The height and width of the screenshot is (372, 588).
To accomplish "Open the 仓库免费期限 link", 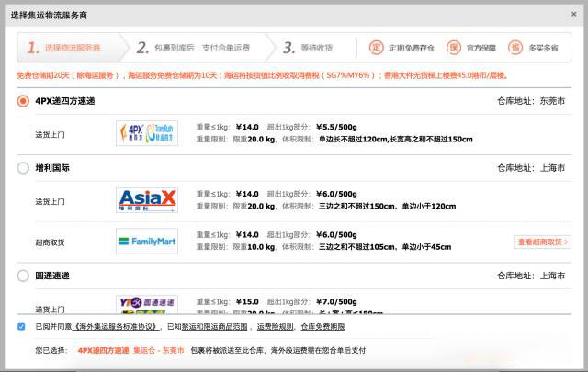I will [x=322, y=327].
